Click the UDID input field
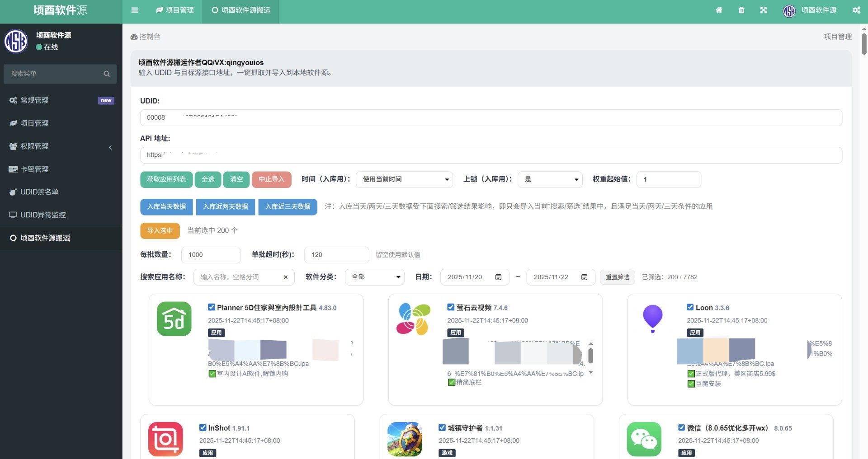Image resolution: width=868 pixels, height=459 pixels. [x=491, y=117]
